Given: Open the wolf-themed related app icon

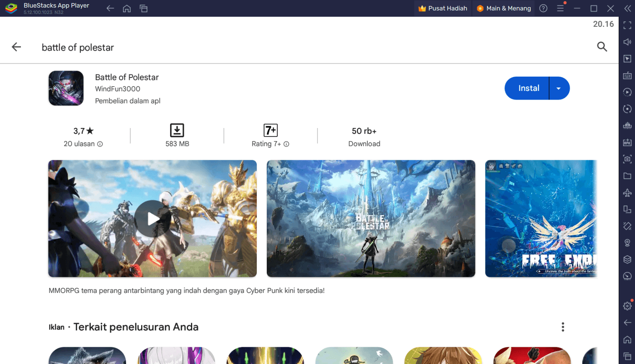Looking at the screenshot, I should coord(88,356).
